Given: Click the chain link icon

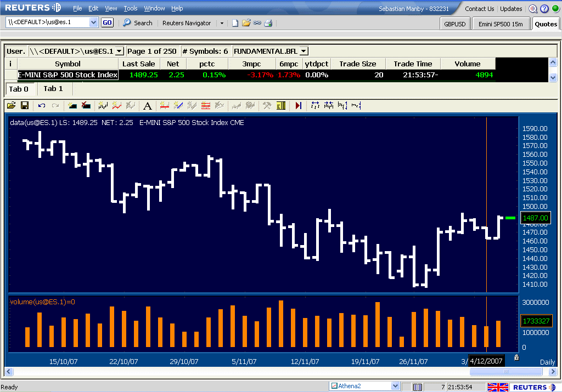Looking at the screenshot, I should click(257, 23).
